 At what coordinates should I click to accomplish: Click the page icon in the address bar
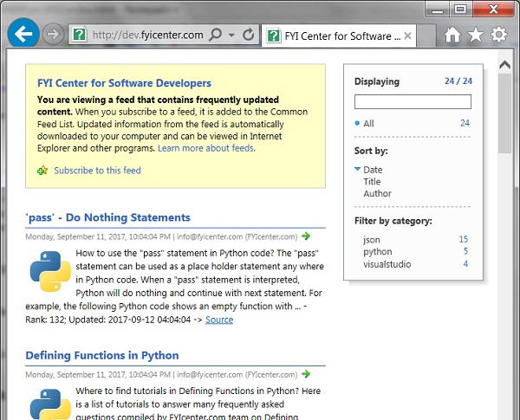[x=80, y=34]
